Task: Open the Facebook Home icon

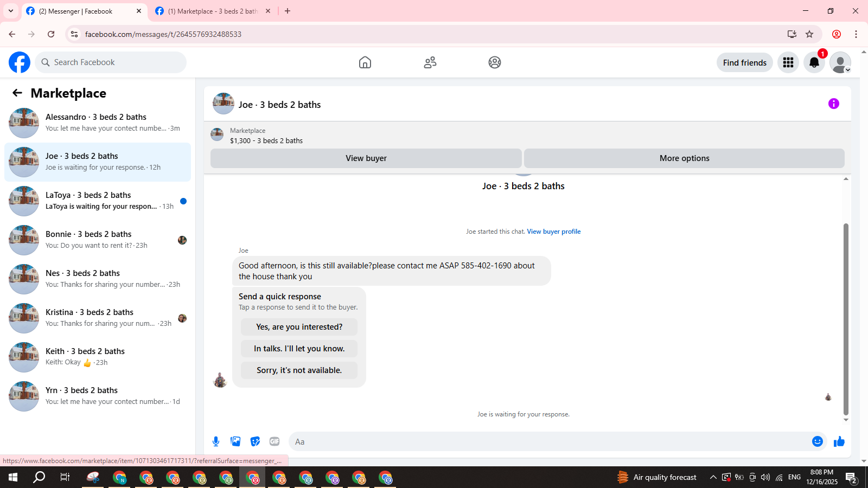Action: click(x=365, y=62)
